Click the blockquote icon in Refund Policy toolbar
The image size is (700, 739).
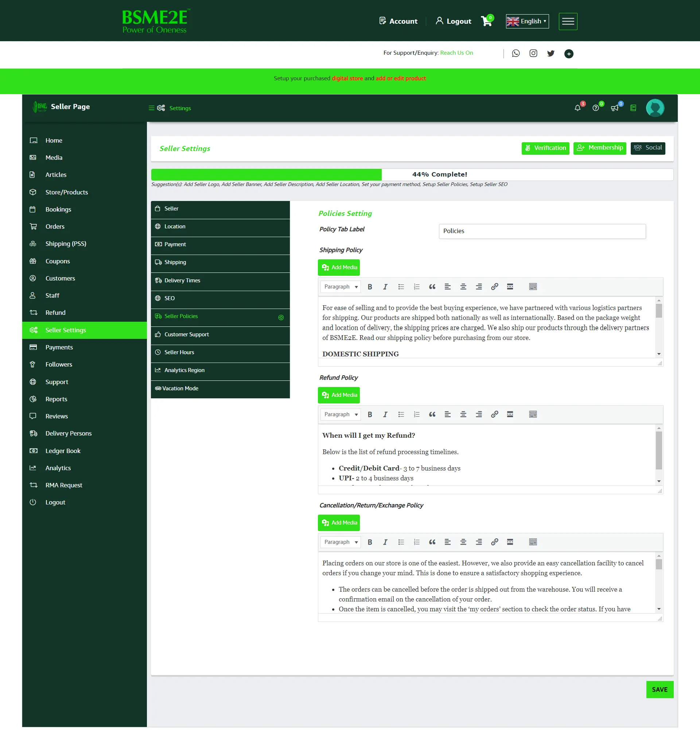[x=432, y=414]
